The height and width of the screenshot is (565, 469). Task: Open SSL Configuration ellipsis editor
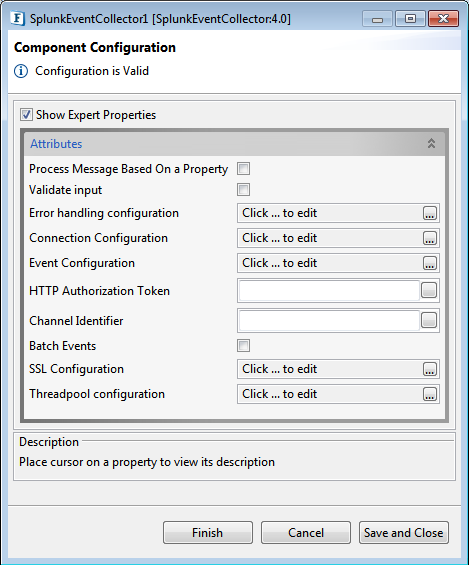429,369
